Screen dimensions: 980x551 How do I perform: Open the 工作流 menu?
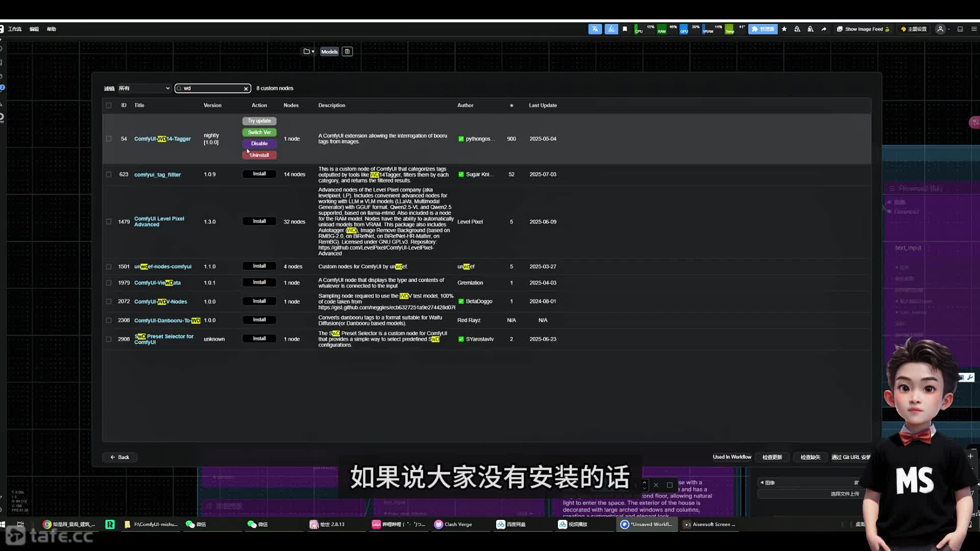tap(15, 29)
